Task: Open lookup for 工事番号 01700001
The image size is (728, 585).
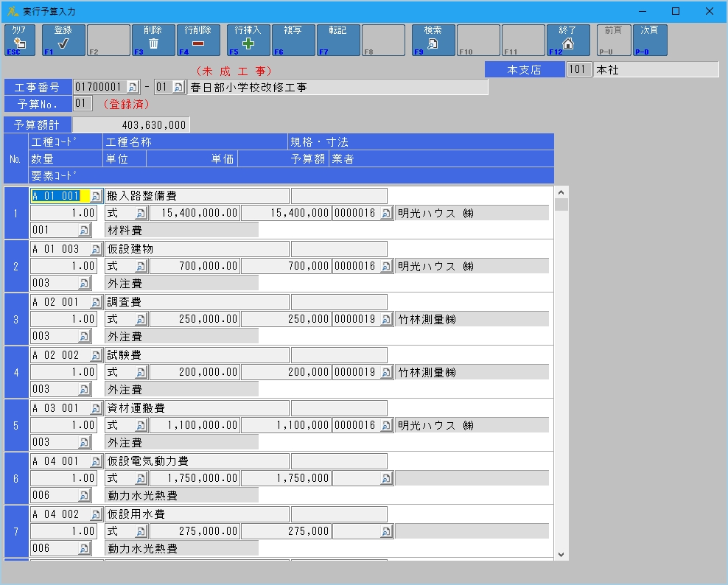Action: tap(133, 88)
